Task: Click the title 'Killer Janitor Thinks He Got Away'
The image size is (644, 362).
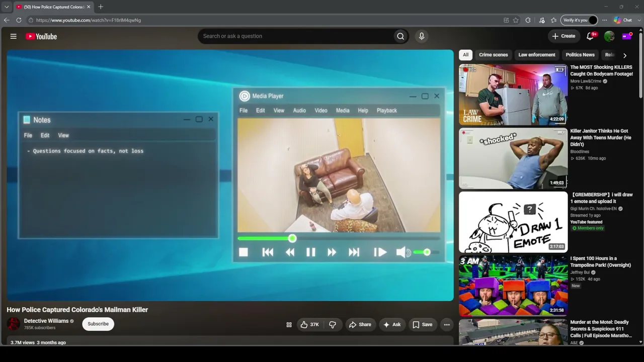Action: tap(601, 137)
